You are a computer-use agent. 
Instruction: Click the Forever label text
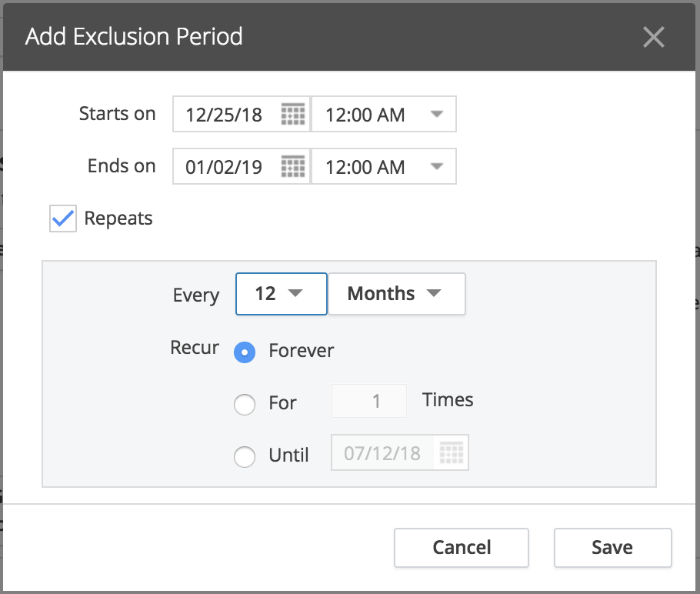[x=302, y=351]
